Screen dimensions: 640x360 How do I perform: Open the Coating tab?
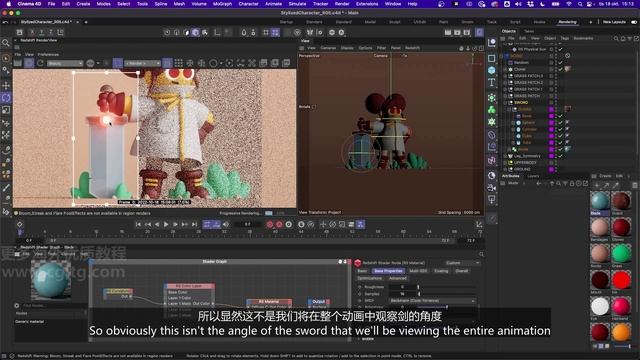click(441, 271)
